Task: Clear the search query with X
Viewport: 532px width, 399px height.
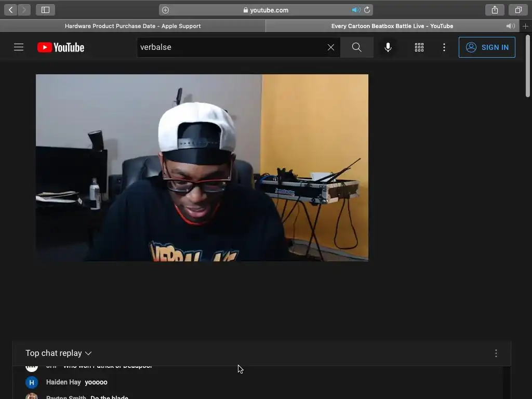Action: [x=331, y=47]
